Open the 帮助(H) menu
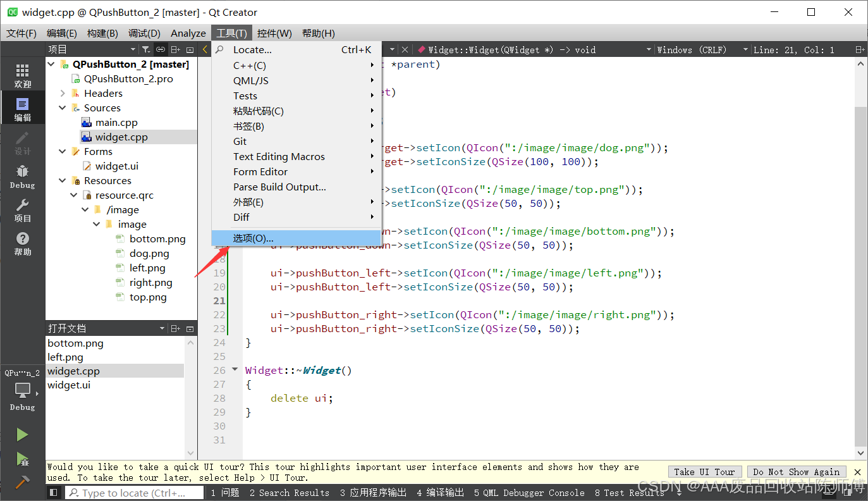This screenshot has height=501, width=868. [319, 33]
